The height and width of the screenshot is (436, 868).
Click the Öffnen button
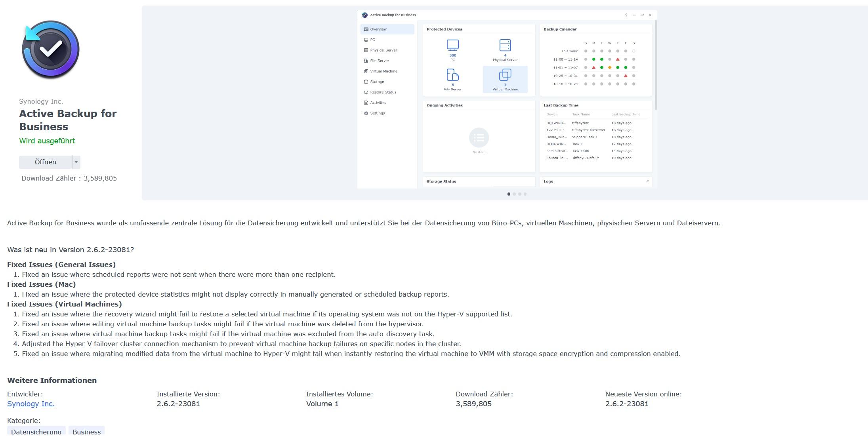46,162
